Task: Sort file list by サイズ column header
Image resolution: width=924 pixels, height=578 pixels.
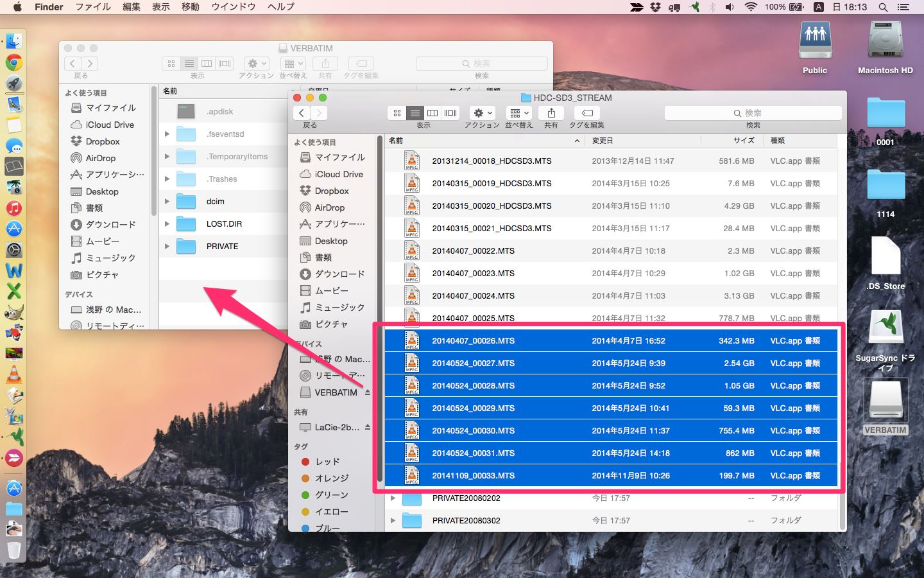Action: [744, 141]
